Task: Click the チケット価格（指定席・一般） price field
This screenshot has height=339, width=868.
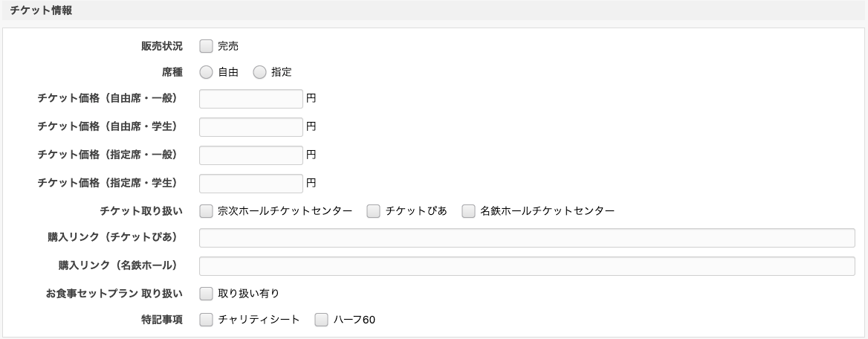Action: (251, 155)
